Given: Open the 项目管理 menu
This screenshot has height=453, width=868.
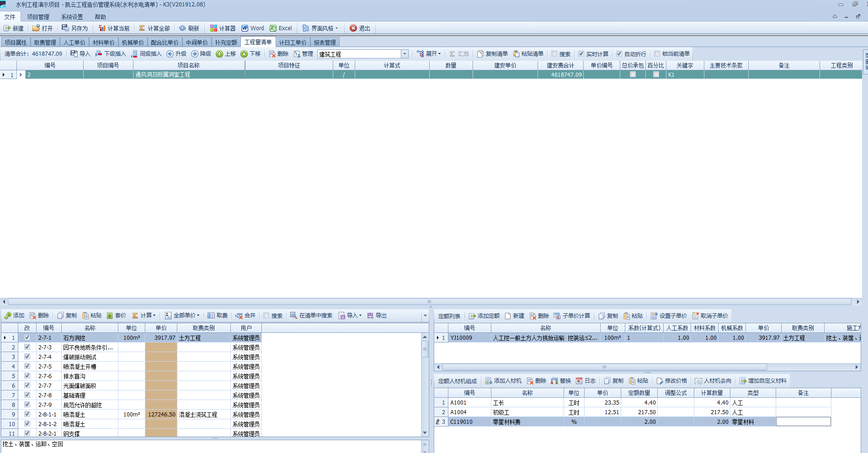Looking at the screenshot, I should click(38, 17).
